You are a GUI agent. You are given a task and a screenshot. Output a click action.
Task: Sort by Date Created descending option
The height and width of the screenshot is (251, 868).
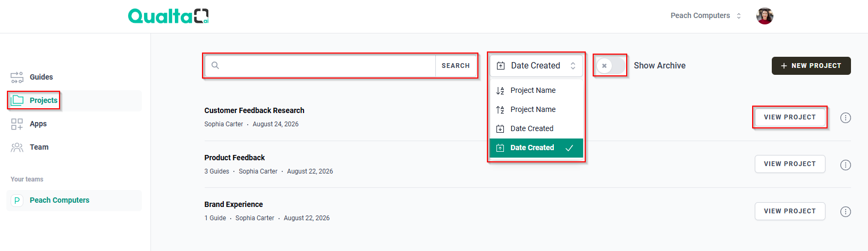click(536, 129)
